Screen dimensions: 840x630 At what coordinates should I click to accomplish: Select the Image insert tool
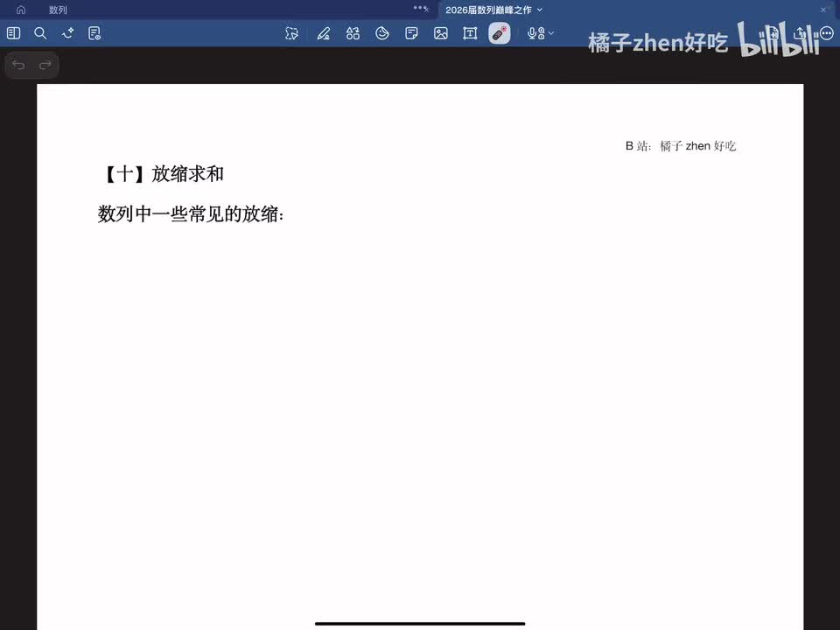point(441,33)
